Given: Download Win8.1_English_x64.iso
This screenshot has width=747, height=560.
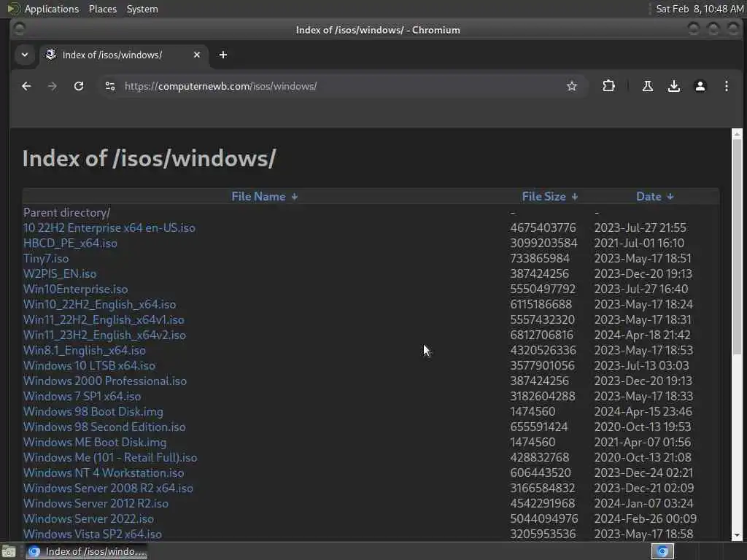Looking at the screenshot, I should 85,350.
